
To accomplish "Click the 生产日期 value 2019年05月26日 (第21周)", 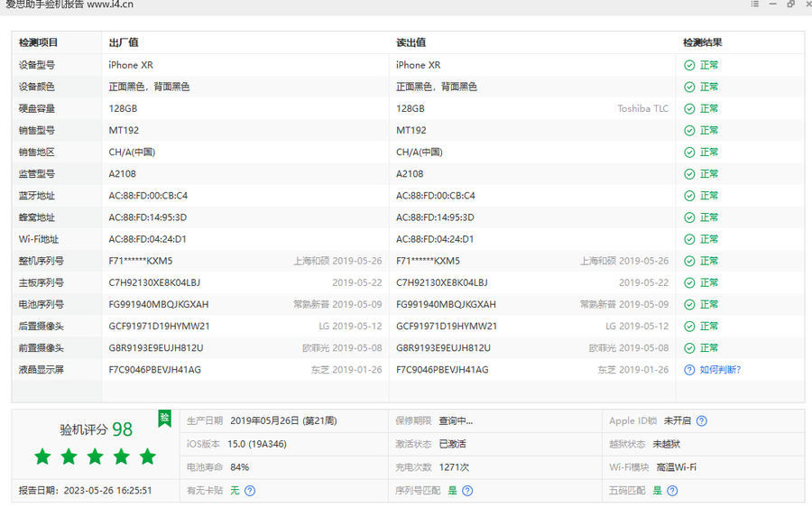I will click(284, 420).
